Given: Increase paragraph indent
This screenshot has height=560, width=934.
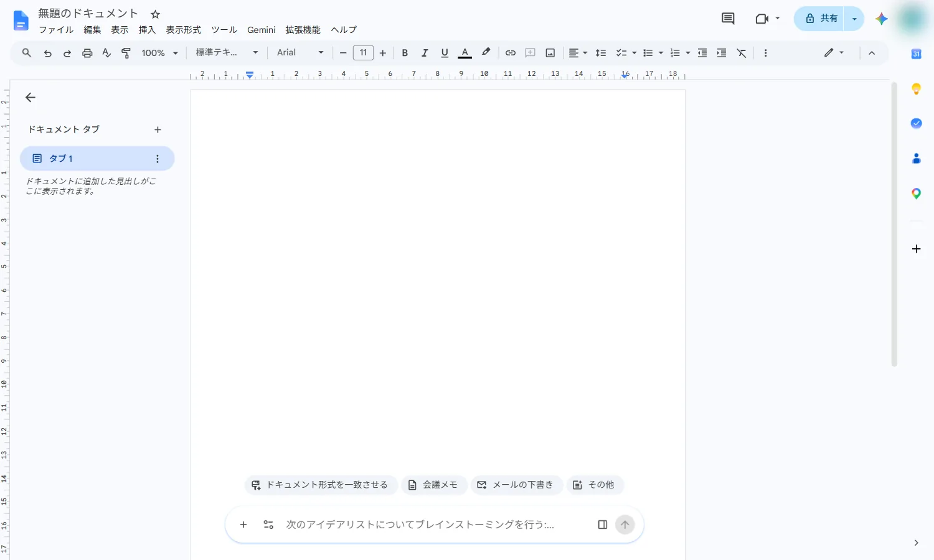Looking at the screenshot, I should click(x=722, y=53).
